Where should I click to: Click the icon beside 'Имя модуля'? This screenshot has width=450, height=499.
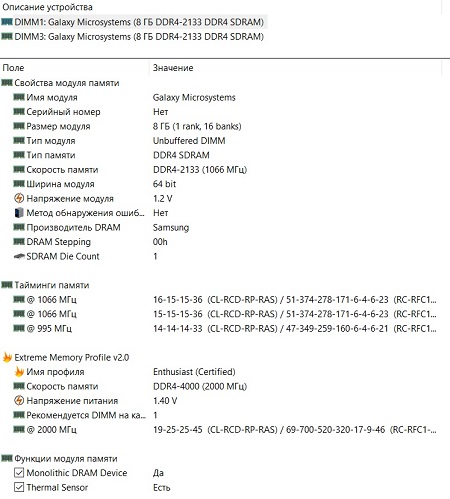point(19,97)
